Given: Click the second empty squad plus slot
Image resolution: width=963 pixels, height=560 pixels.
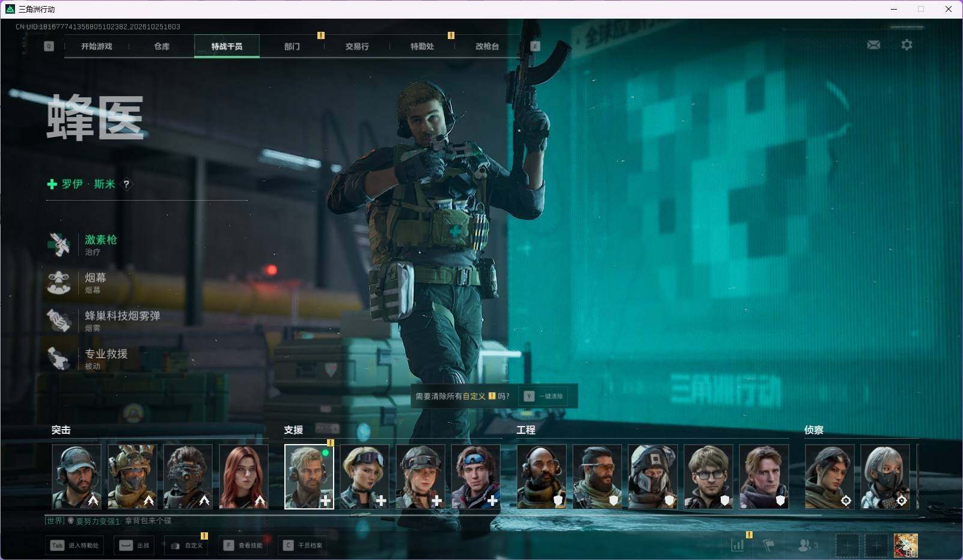Looking at the screenshot, I should coord(876,546).
